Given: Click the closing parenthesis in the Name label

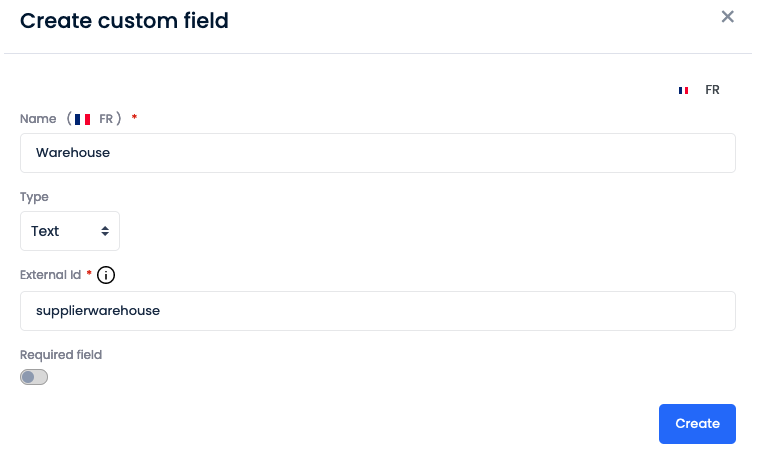Looking at the screenshot, I should coord(119,119).
